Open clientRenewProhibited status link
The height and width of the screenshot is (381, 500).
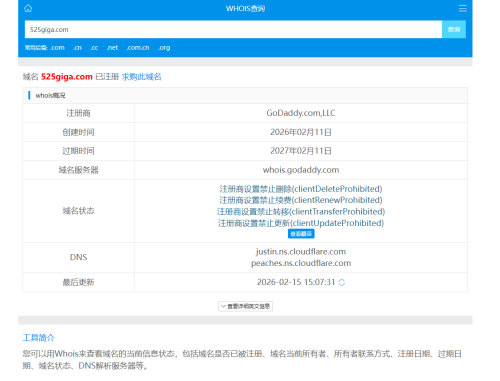[301, 200]
